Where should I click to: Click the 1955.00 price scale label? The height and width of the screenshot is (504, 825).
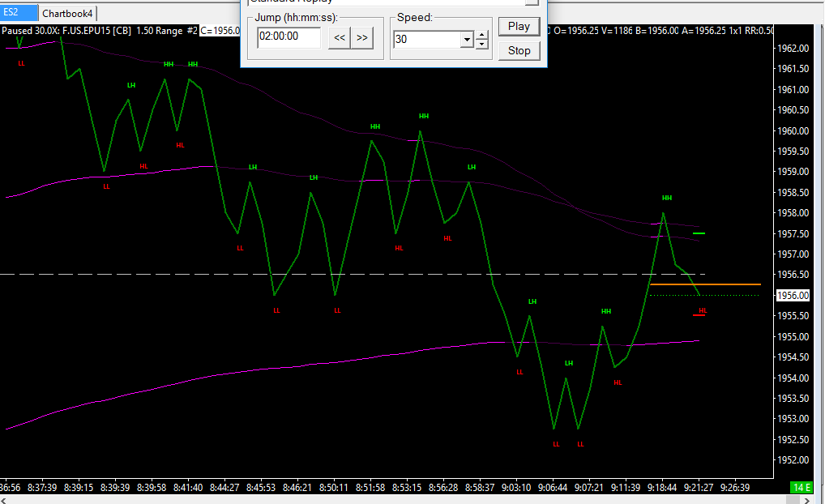point(793,337)
